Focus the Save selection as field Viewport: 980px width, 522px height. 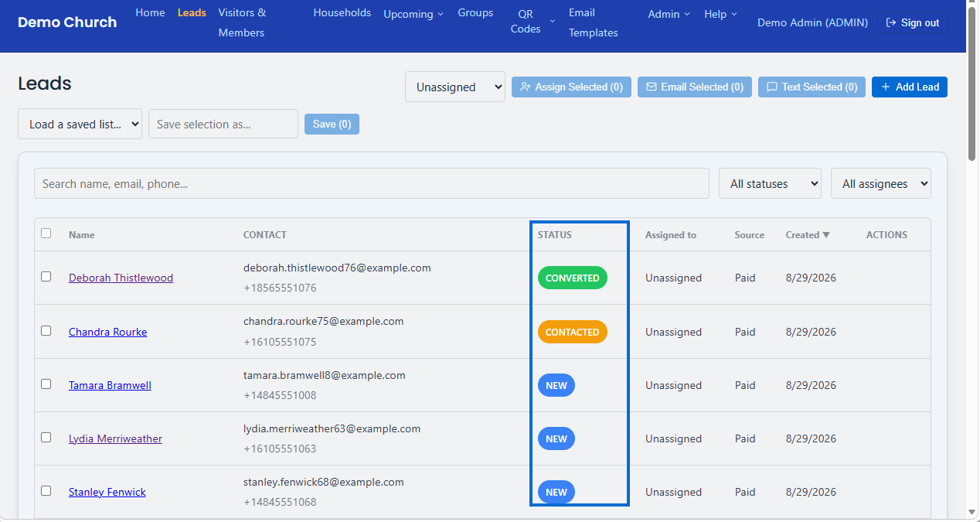223,124
